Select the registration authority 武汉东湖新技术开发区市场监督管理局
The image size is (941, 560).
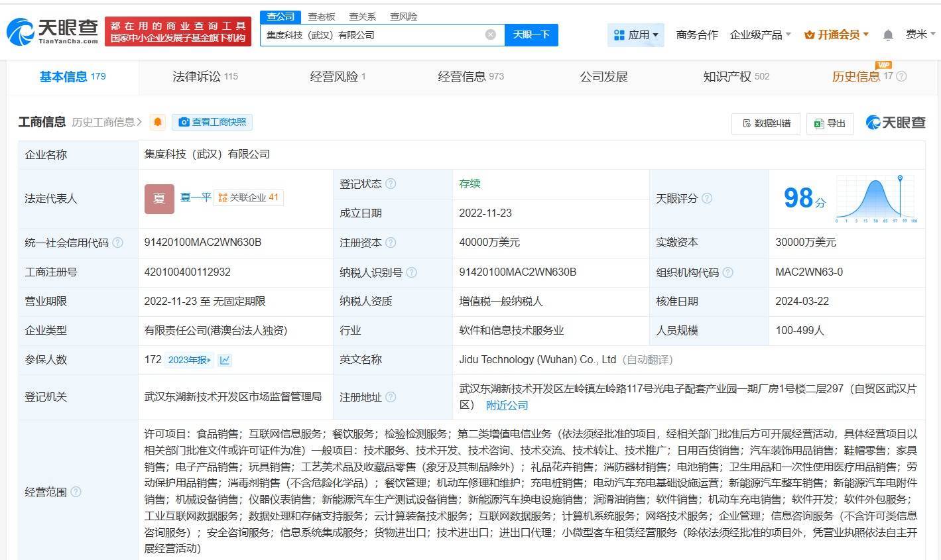tap(233, 397)
